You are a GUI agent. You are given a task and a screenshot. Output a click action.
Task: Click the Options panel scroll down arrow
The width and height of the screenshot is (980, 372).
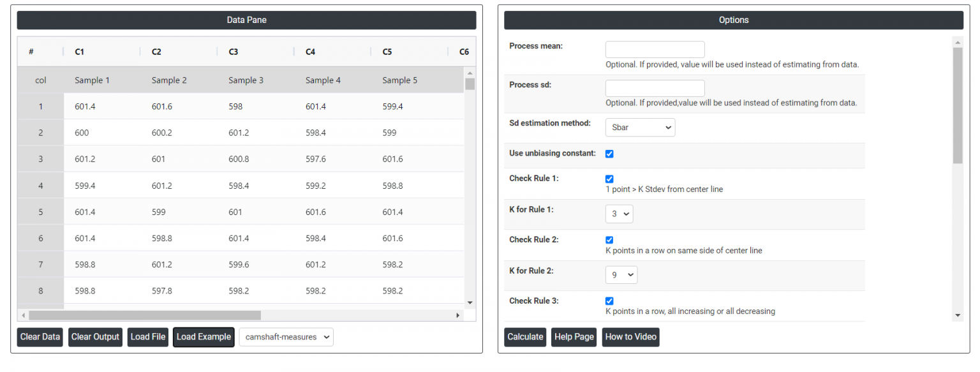pos(958,315)
